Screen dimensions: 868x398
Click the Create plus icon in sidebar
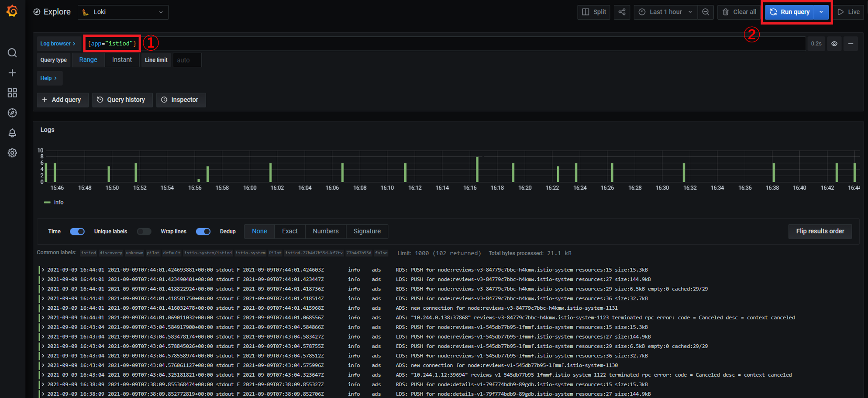coord(12,73)
